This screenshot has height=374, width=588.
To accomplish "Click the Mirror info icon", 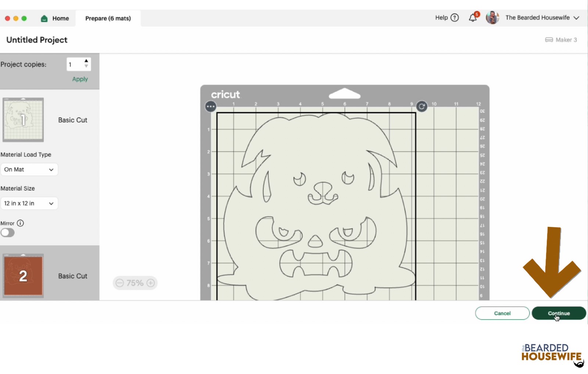I will [21, 223].
